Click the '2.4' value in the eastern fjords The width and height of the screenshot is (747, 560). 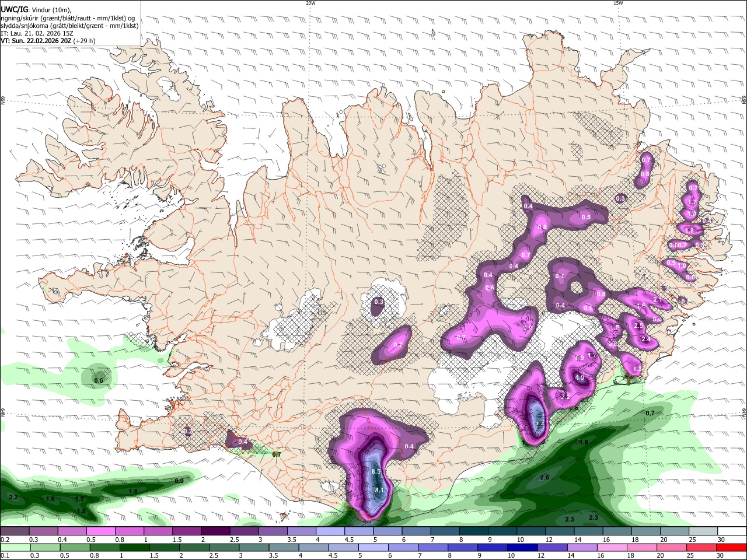[645, 339]
